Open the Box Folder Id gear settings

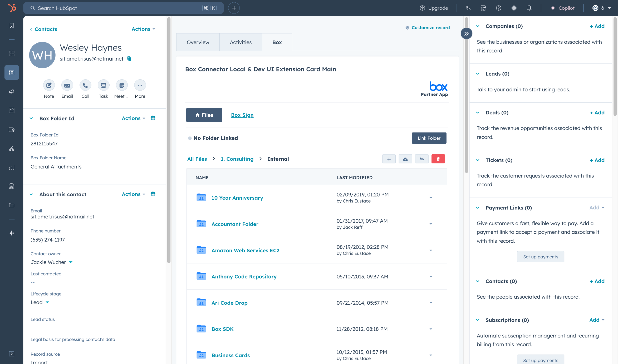[153, 118]
